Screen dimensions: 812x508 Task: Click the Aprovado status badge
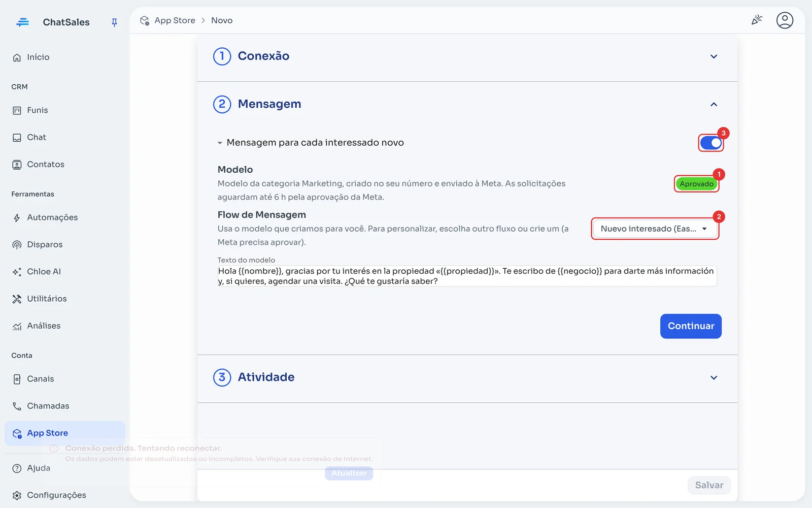pos(696,184)
